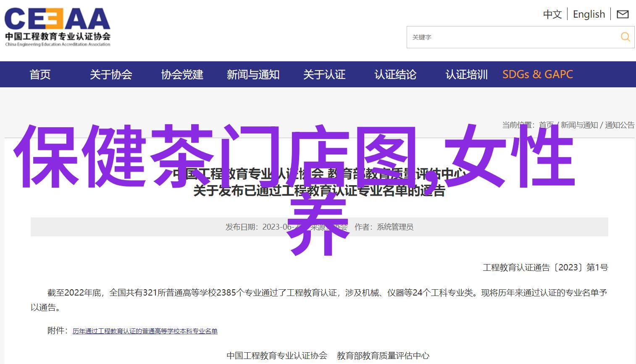Click the envelope mail icon
The width and height of the screenshot is (636, 364).
623,14
